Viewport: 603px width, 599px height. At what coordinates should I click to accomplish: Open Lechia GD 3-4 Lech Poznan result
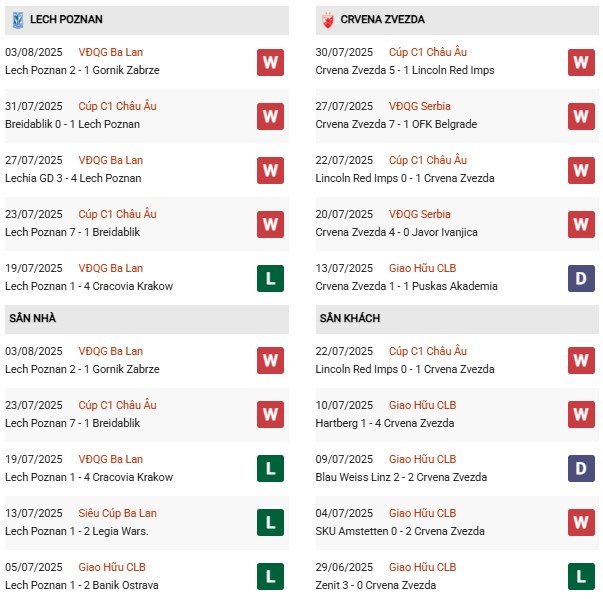point(73,178)
